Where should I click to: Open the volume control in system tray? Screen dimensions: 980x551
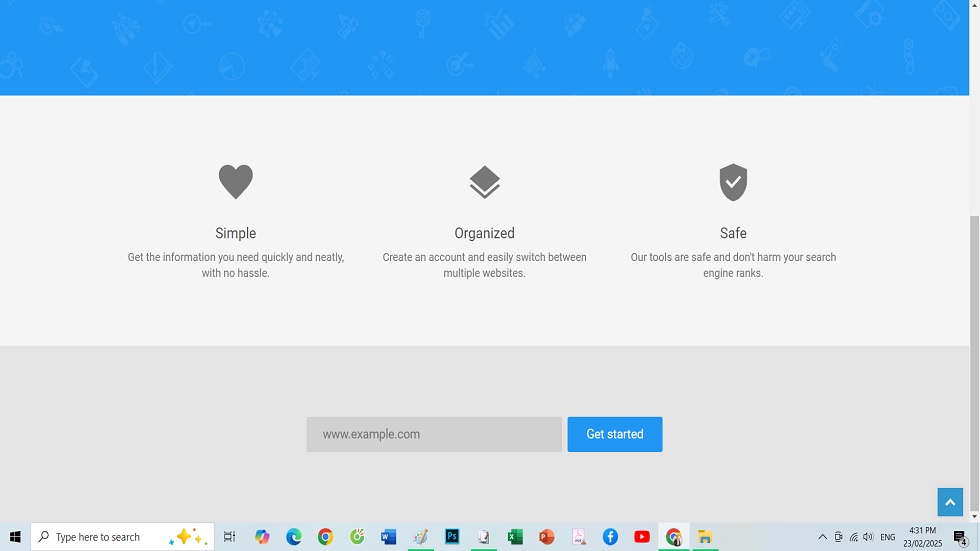(x=867, y=537)
